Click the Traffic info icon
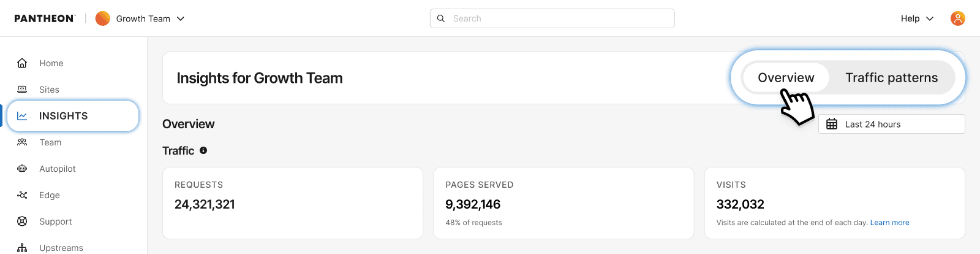Viewport: 980px width, 254px height. [203, 150]
